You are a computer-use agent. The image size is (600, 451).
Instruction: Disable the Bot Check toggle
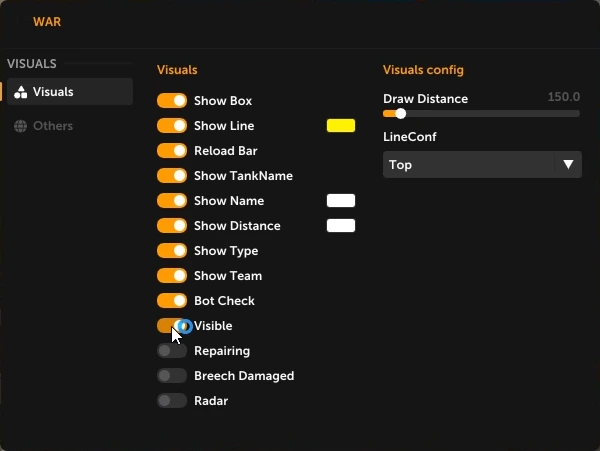coord(172,301)
